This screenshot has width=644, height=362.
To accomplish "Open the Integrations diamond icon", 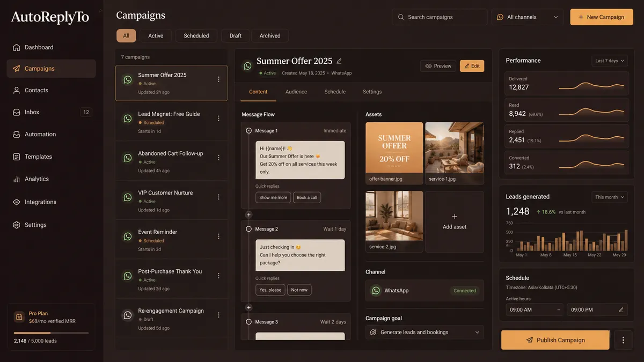I will point(17,202).
